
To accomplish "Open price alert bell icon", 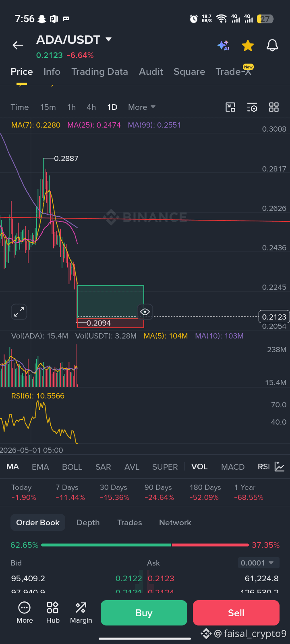I will (x=273, y=45).
